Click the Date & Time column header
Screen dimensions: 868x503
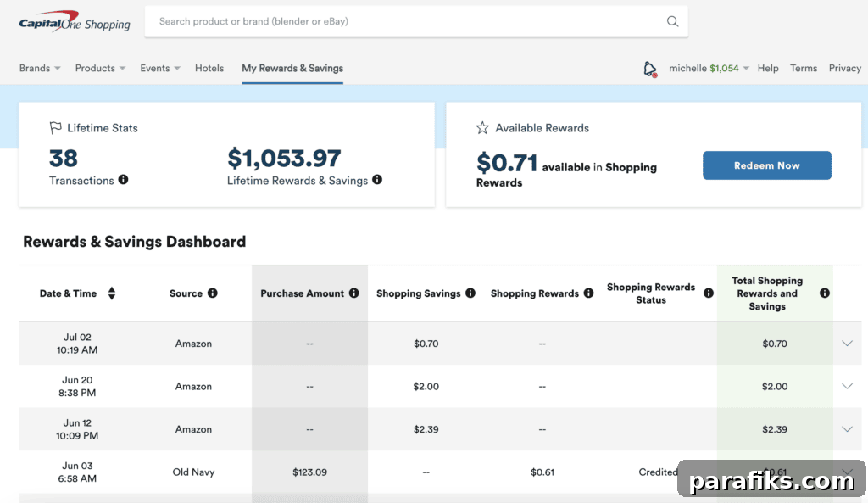(68, 293)
